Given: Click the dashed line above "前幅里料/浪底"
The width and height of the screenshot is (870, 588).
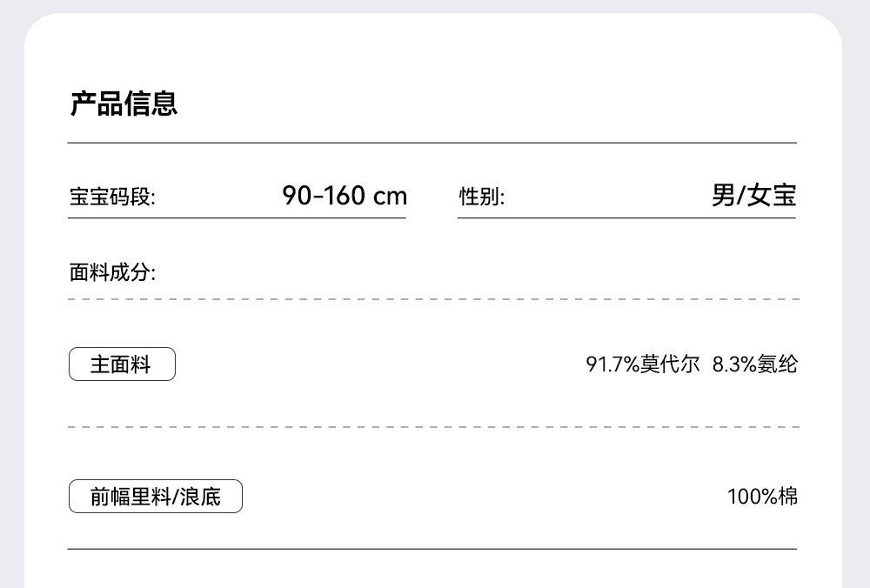Looking at the screenshot, I should [x=432, y=428].
